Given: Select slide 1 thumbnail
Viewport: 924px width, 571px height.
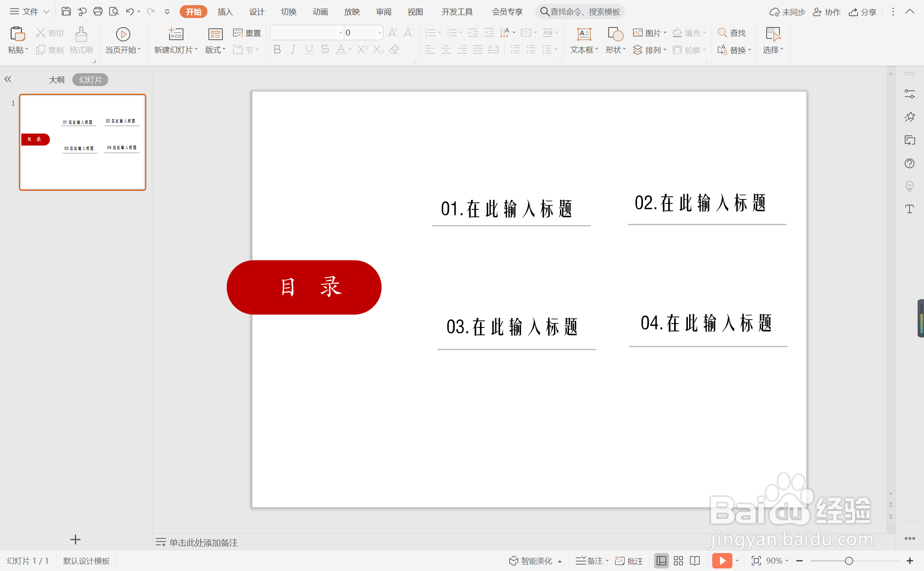Looking at the screenshot, I should (83, 142).
